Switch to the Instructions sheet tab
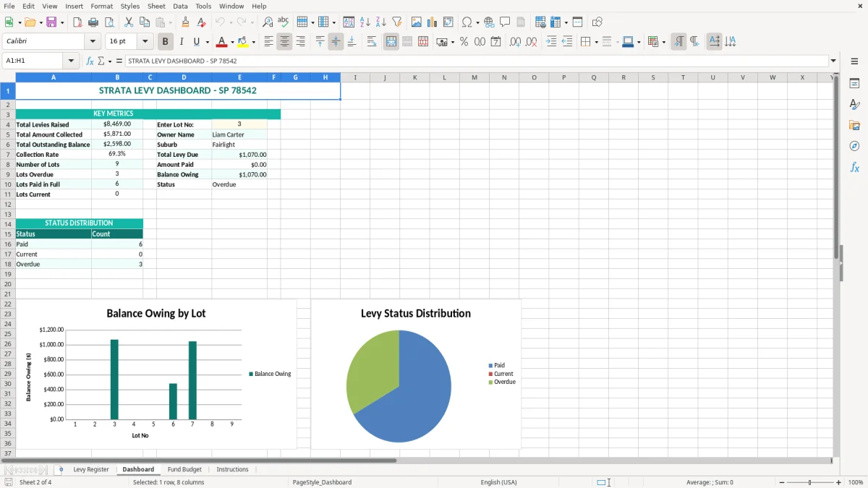Image resolution: width=868 pixels, height=488 pixels. [232, 469]
